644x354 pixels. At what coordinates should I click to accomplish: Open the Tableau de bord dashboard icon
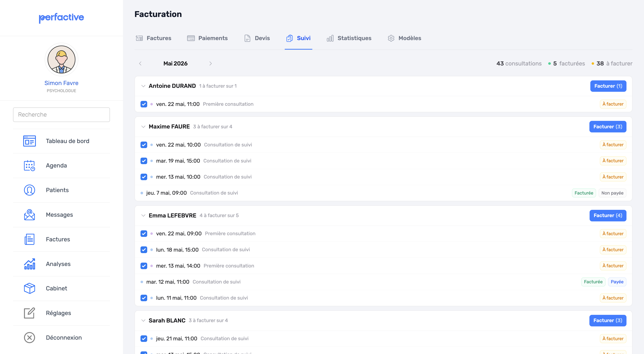(x=29, y=141)
